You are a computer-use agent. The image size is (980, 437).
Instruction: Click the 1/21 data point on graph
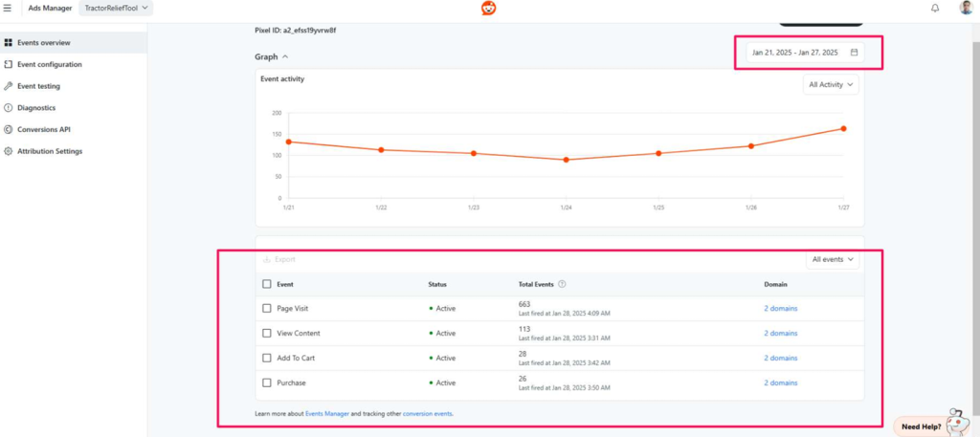pos(288,142)
